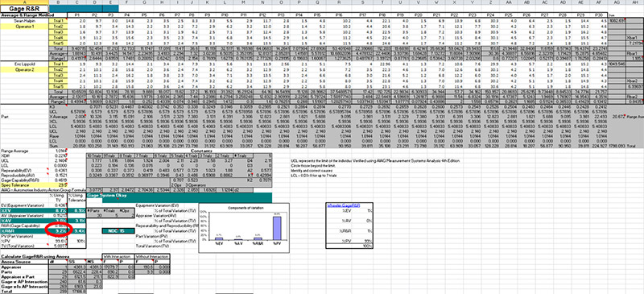Click the P16 part header cell
The height and width of the screenshot is (294, 644).
coord(338,15)
